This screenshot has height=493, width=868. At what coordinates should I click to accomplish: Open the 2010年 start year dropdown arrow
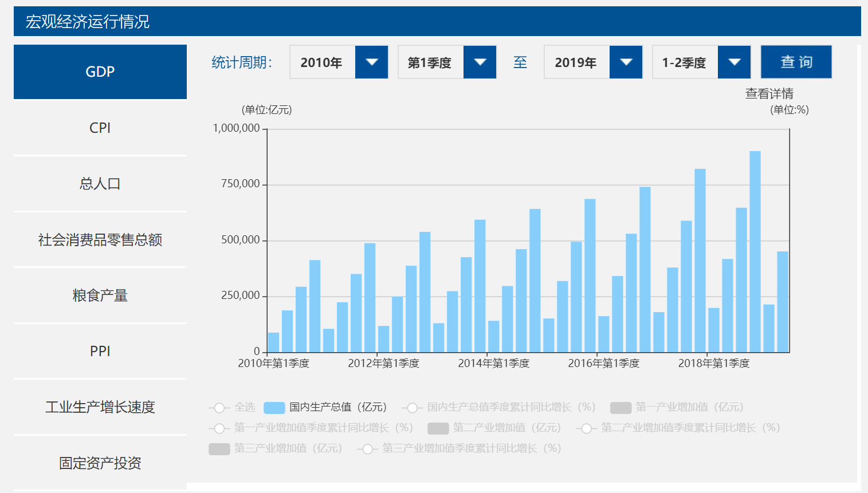click(372, 62)
